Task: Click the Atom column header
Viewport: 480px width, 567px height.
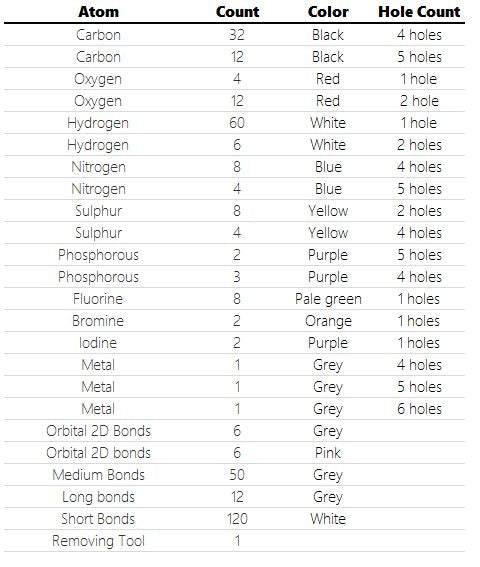Action: click(98, 12)
